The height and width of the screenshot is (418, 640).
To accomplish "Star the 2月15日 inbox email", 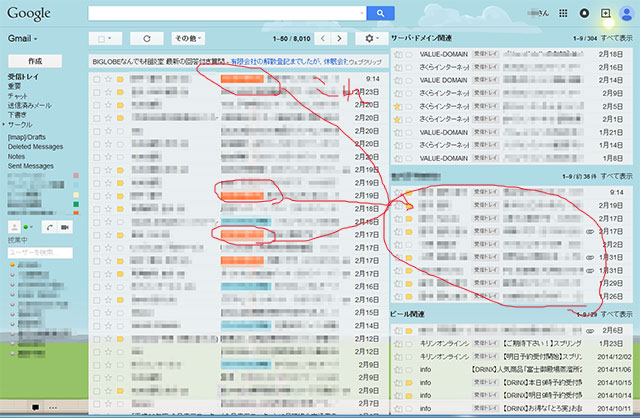I will 108,313.
